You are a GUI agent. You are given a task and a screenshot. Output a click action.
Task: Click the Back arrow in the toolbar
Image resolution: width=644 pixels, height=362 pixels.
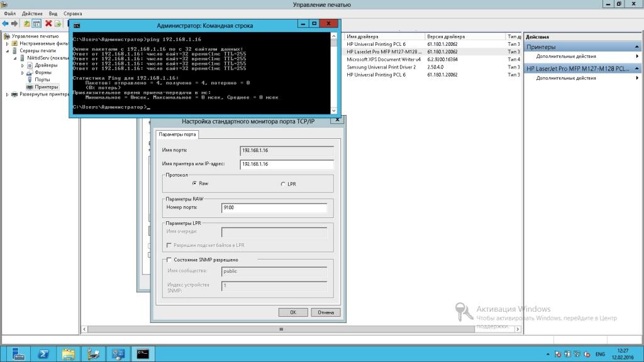(6, 23)
